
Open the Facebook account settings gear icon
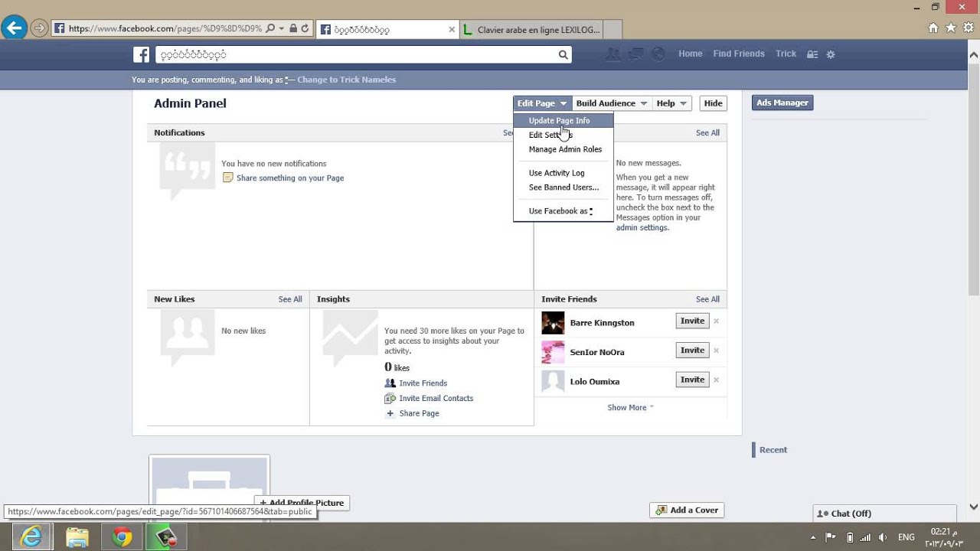831,54
